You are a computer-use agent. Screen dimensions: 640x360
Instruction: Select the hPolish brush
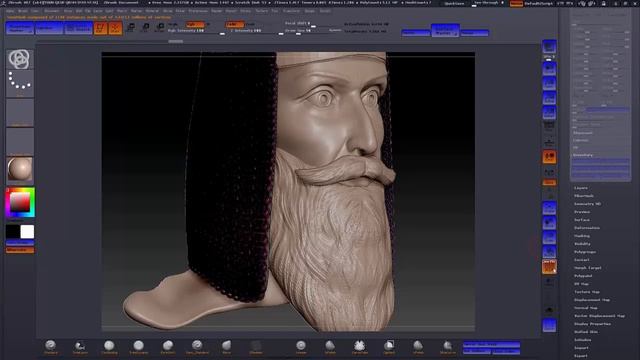coord(330,347)
